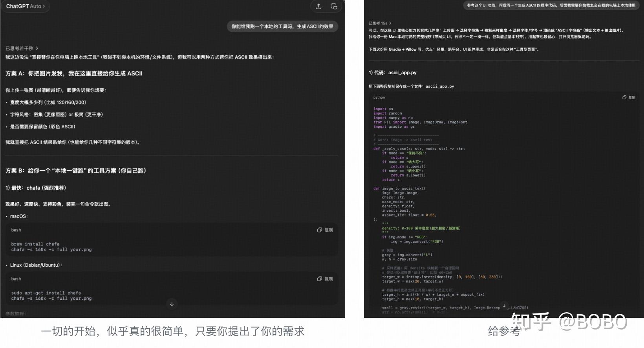The height and width of the screenshot is (348, 644).
Task: Click the line 'def _apply_case(s: str, mode: str)'
Action: pyautogui.click(x=419, y=149)
